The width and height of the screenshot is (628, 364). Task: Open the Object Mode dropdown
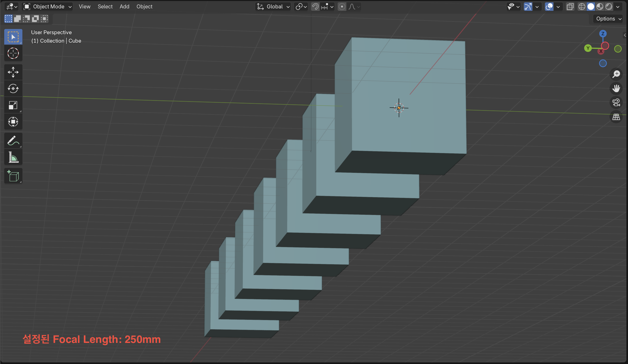point(48,7)
